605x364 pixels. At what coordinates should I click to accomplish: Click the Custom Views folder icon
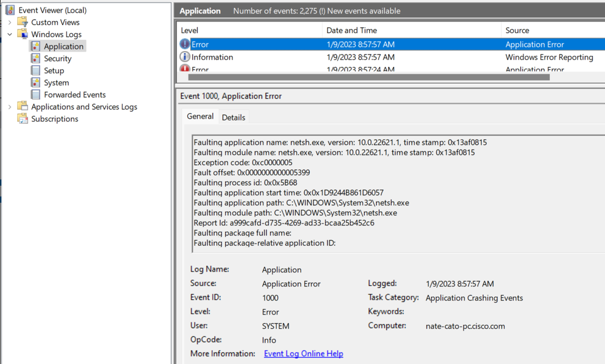(23, 22)
